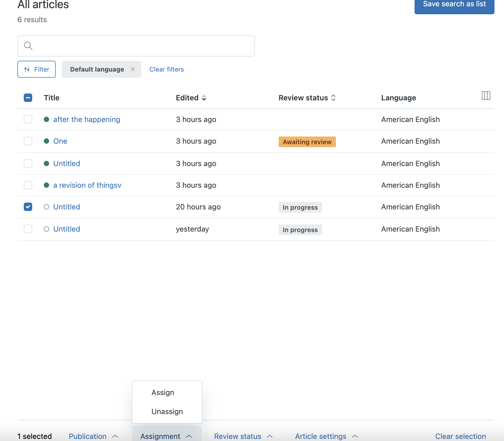This screenshot has height=441, width=504.
Task: Toggle the select-all header checkbox
Action: click(28, 98)
